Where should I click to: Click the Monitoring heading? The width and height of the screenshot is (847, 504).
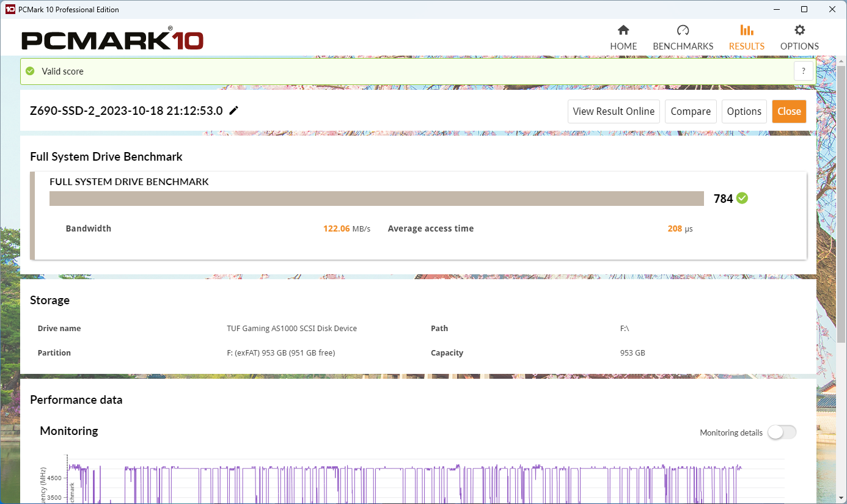pyautogui.click(x=69, y=431)
